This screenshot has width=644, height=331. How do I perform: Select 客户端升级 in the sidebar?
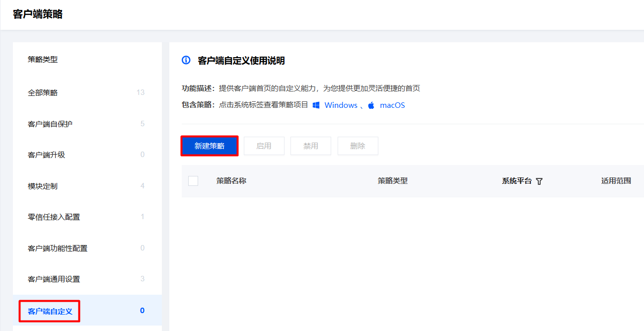[x=87, y=155]
